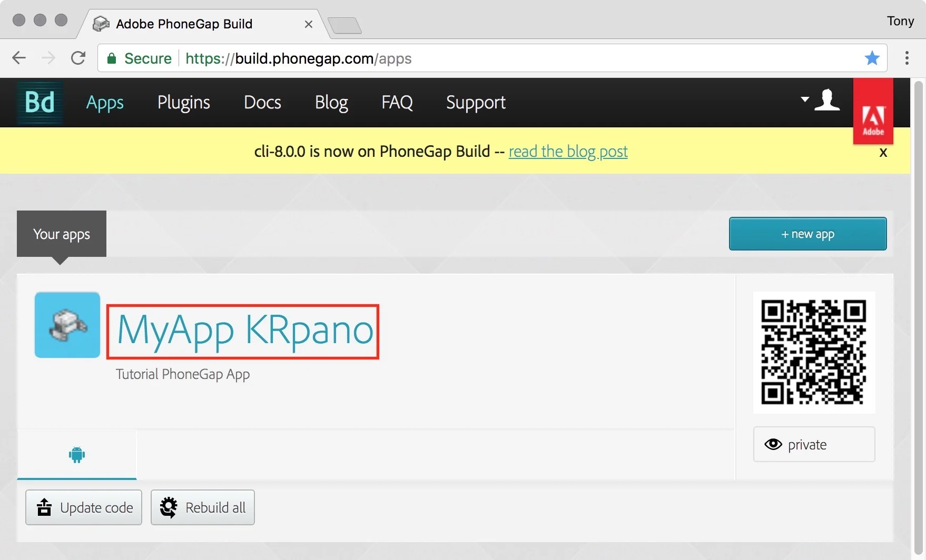Click the red Adobe logo badge
Viewport: 926px width, 560px height.
[873, 111]
